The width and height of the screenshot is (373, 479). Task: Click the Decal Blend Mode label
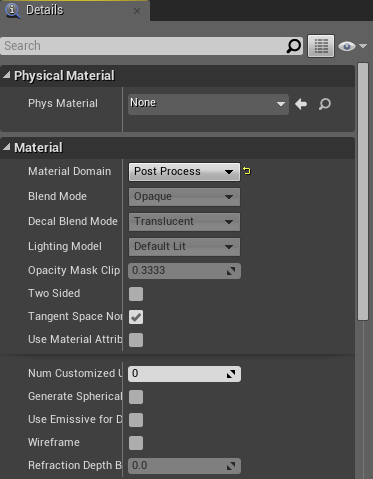tap(73, 221)
